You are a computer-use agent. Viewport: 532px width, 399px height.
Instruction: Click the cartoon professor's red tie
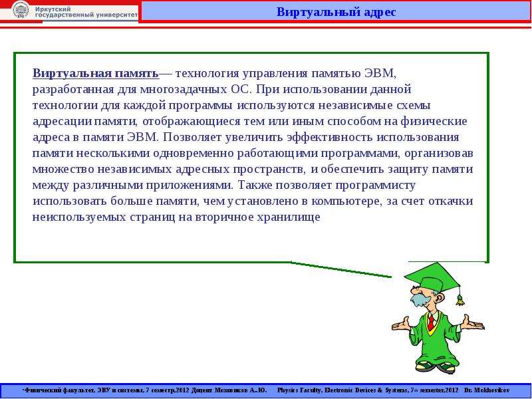click(431, 321)
